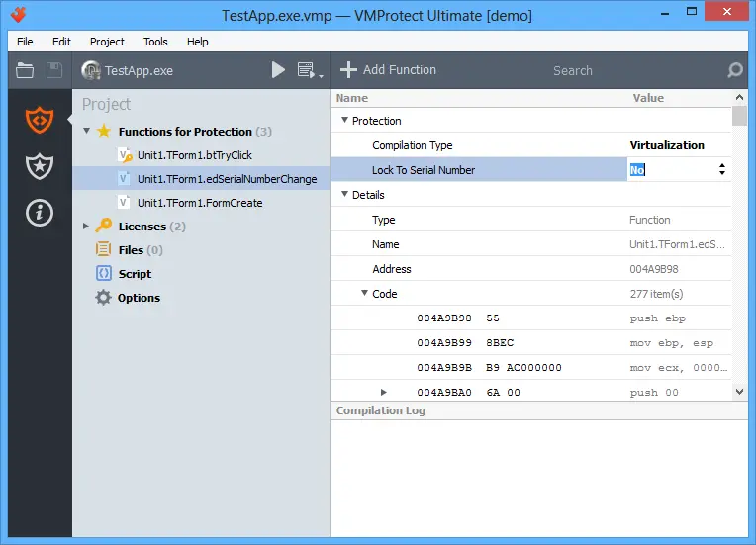Open the Tools menu
The width and height of the screenshot is (756, 545).
(155, 42)
